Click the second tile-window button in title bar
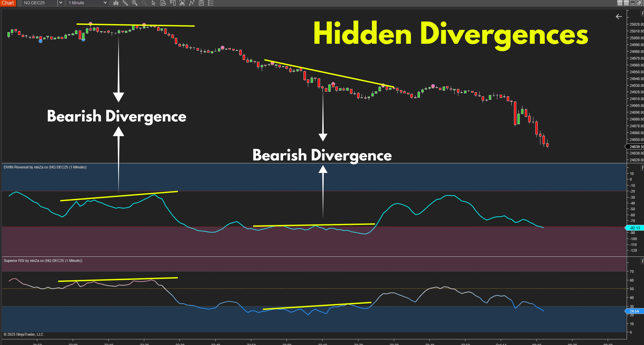The height and width of the screenshot is (345, 644). (x=626, y=3)
